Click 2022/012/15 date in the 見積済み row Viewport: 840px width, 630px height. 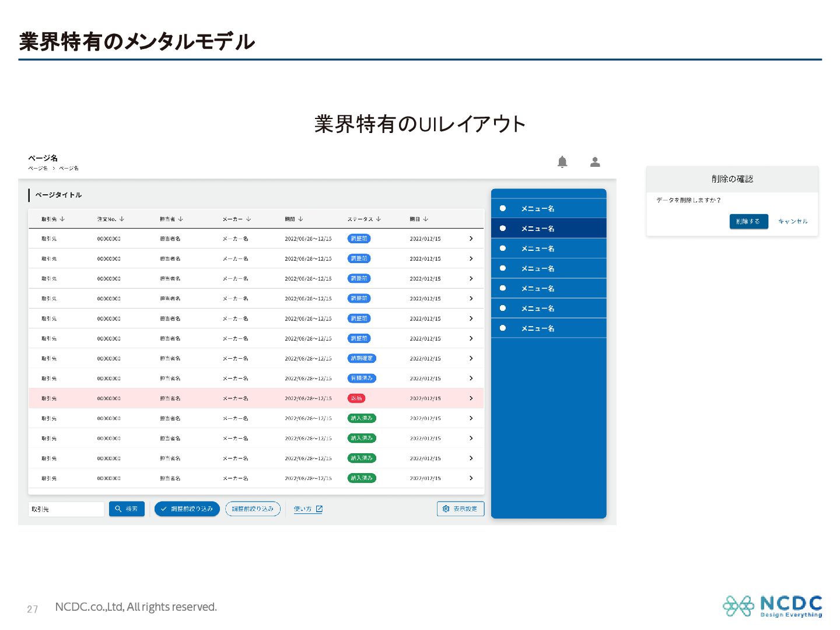(x=425, y=379)
